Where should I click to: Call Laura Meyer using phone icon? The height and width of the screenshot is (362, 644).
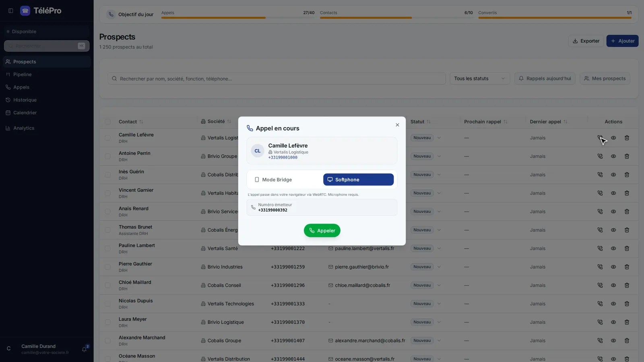tap(600, 322)
